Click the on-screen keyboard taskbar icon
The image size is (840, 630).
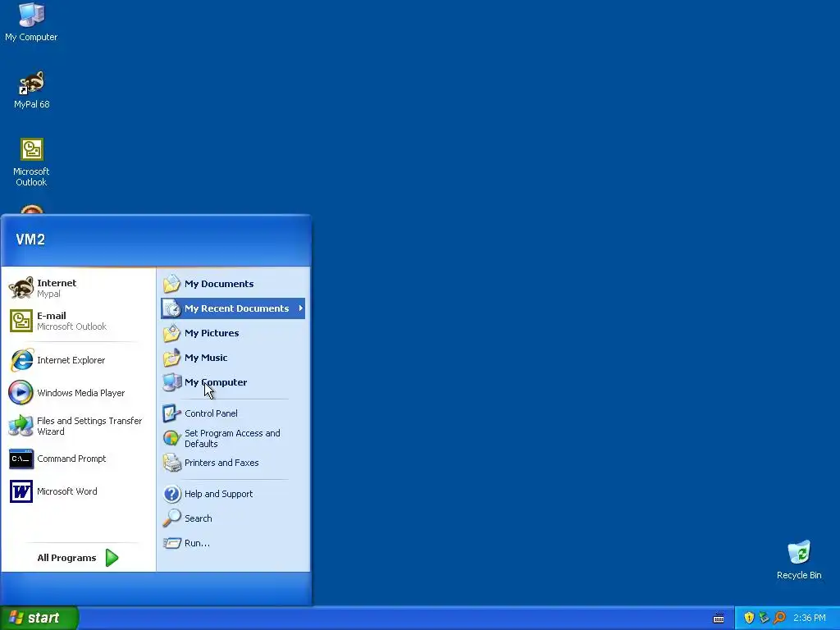tap(719, 619)
